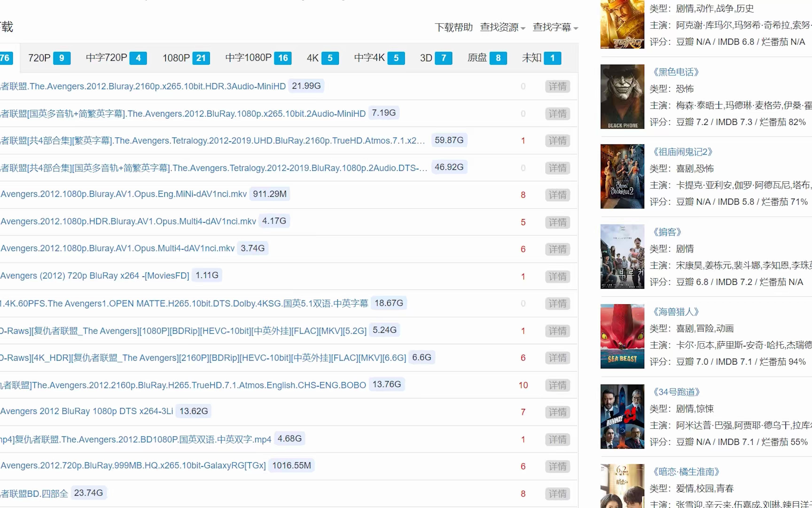This screenshot has width=812, height=508.
Task: Open the 4.68G BD1080P mp4 link
Action: tap(136, 440)
